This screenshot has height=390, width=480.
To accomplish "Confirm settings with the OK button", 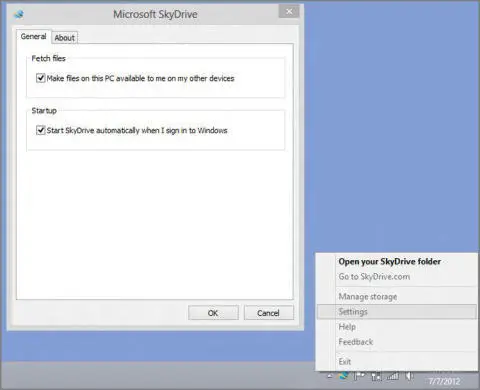I will [213, 313].
